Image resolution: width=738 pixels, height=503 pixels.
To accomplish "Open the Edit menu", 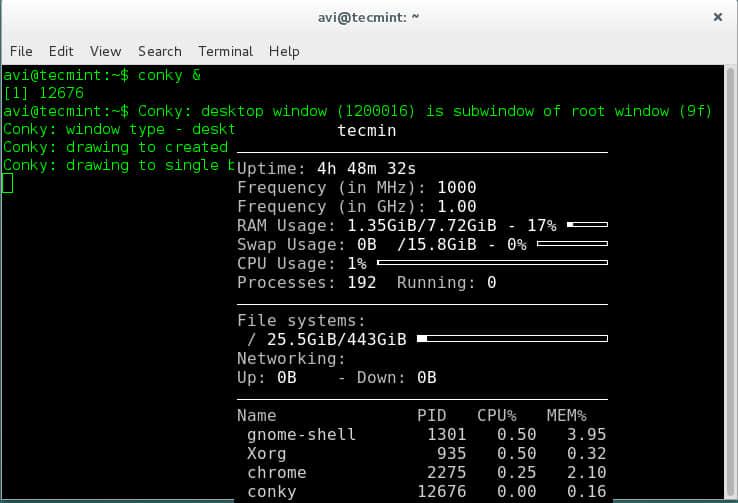I will coord(61,51).
